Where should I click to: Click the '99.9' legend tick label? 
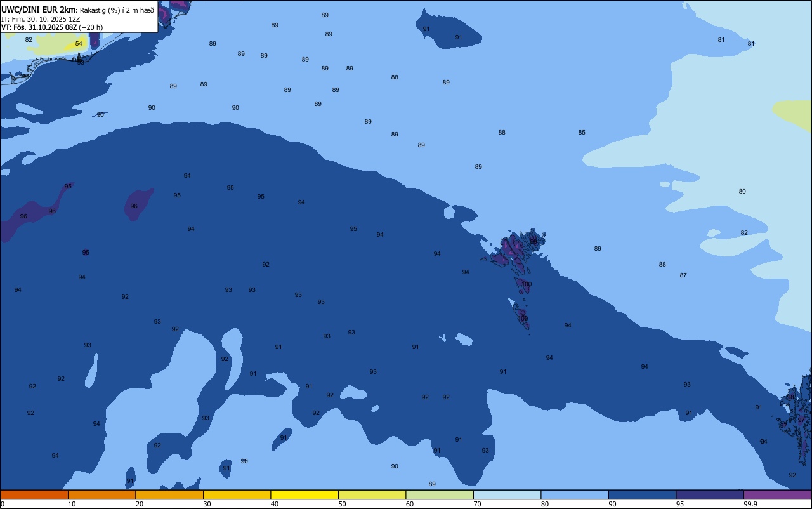pos(750,504)
